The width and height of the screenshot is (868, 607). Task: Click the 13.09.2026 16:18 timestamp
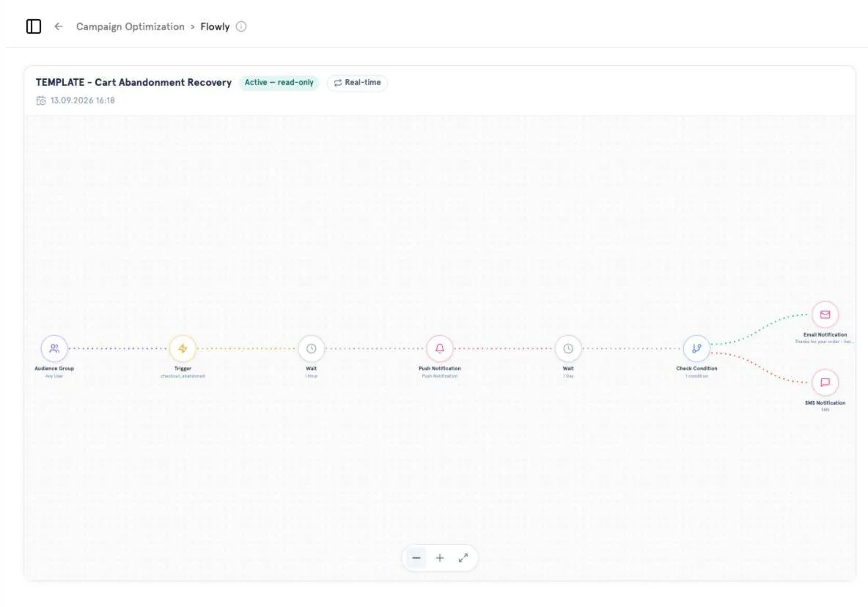pos(83,100)
